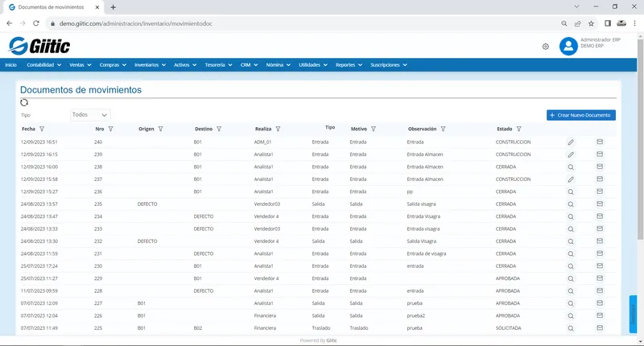Go back in browser history
The image size is (644, 346).
[9, 23]
